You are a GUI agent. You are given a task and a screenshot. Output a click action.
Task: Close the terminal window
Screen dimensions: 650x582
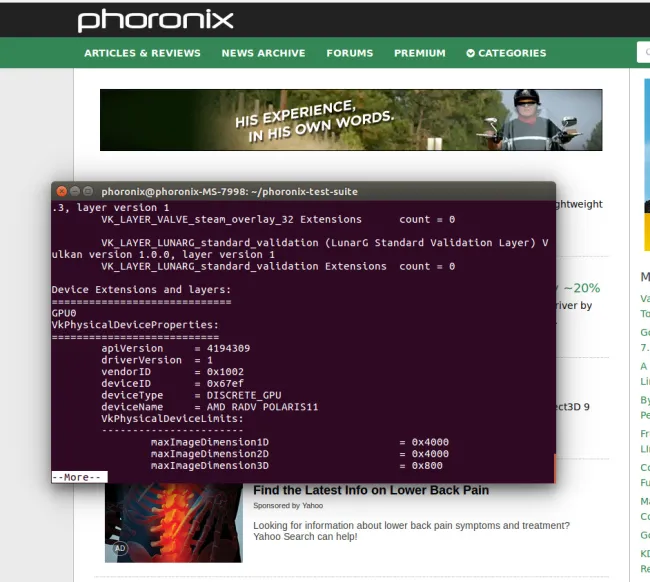coord(61,191)
